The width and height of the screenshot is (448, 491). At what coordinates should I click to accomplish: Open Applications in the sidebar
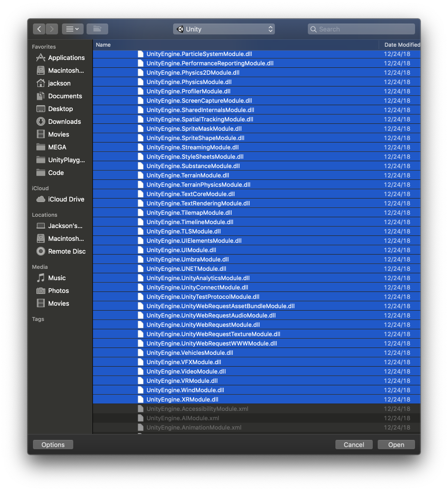pyautogui.click(x=60, y=58)
